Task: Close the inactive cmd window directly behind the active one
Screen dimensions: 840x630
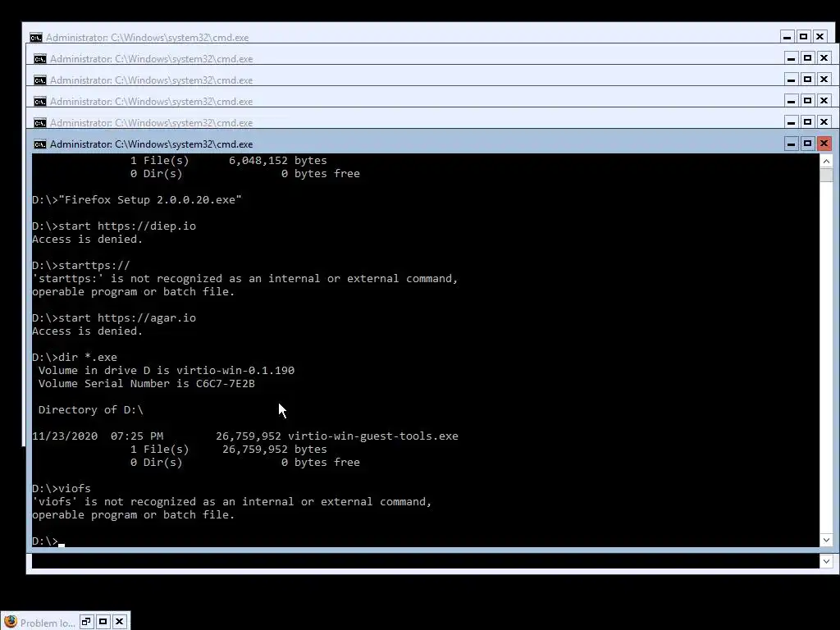Action: [824, 122]
